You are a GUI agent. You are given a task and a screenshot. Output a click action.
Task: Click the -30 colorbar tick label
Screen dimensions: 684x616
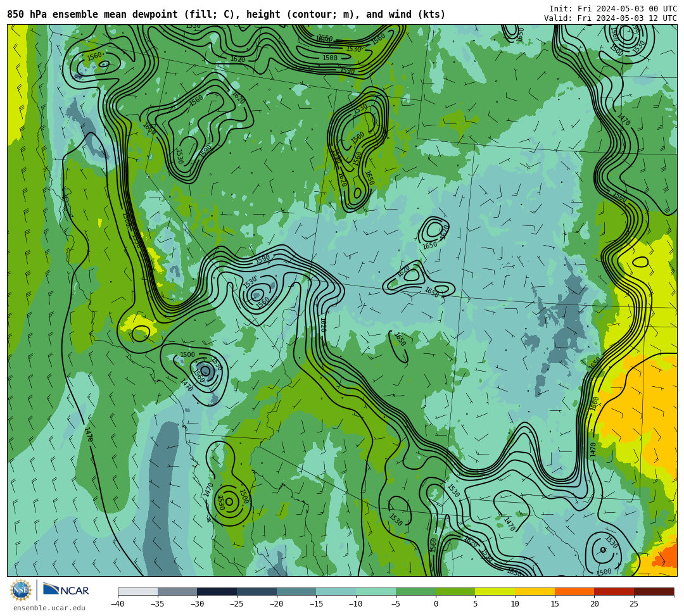[197, 604]
